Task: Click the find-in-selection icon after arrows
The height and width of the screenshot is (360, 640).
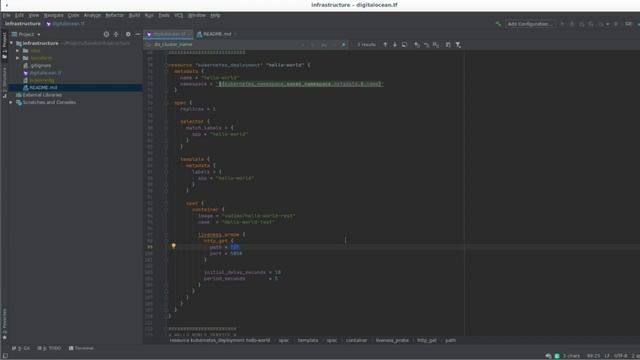Action: pyautogui.click(x=404, y=44)
